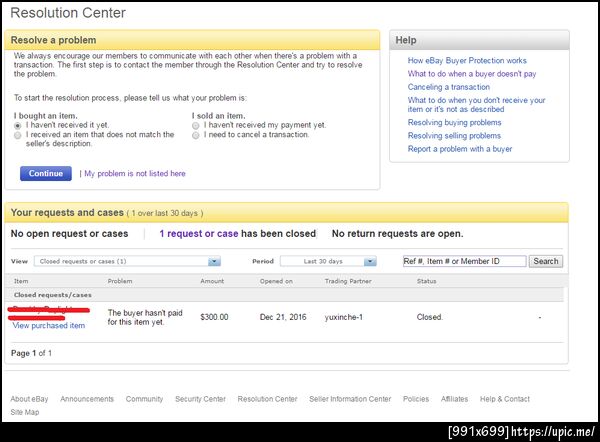Open Resolving selling problems link

pyautogui.click(x=454, y=136)
